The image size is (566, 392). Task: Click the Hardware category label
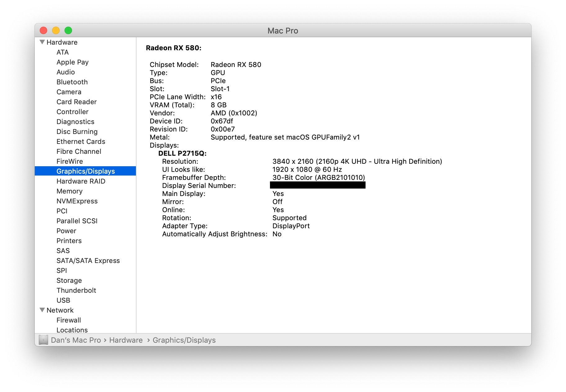[62, 42]
